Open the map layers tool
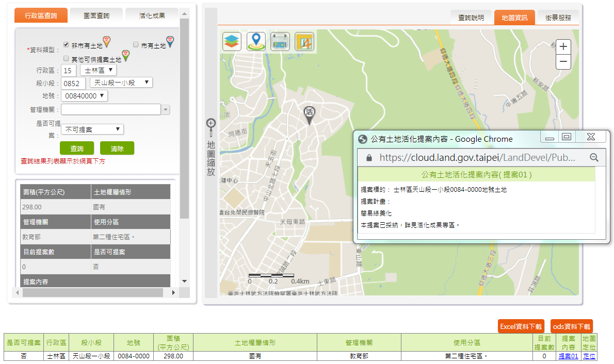Viewport: 614px width, 364px height. (232, 42)
